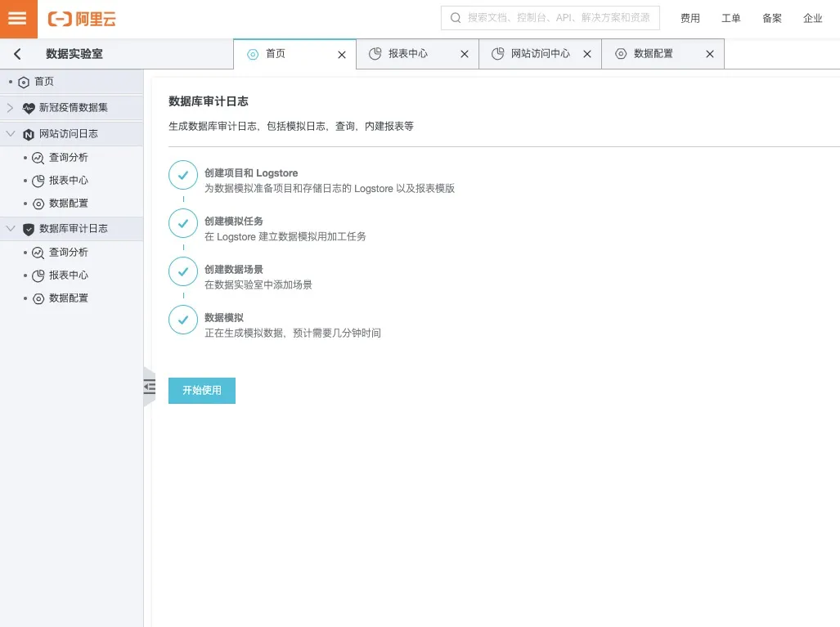Close the 首页 tab

(x=342, y=55)
